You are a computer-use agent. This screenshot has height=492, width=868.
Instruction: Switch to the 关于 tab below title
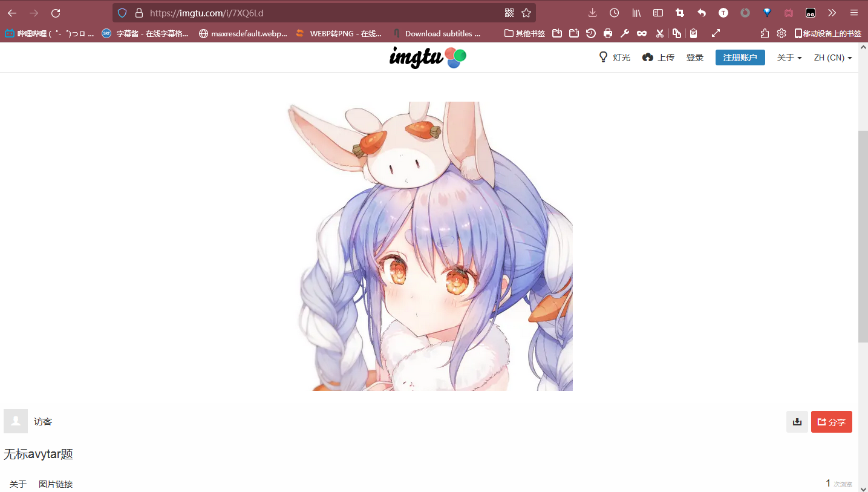tap(18, 484)
